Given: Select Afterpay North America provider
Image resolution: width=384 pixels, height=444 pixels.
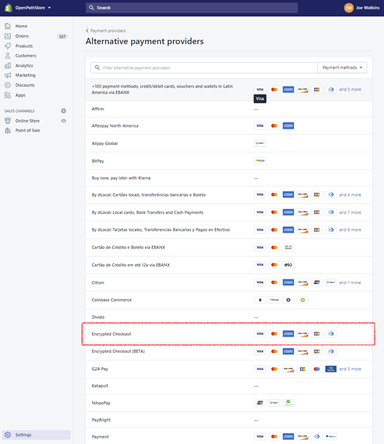Looking at the screenshot, I should point(229,126).
